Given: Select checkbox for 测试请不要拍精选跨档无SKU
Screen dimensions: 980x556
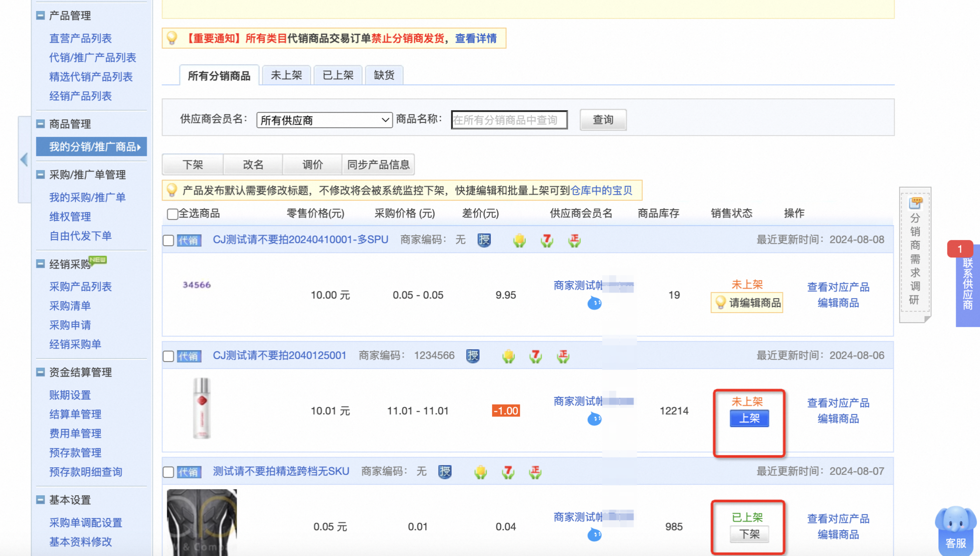Looking at the screenshot, I should pos(169,472).
